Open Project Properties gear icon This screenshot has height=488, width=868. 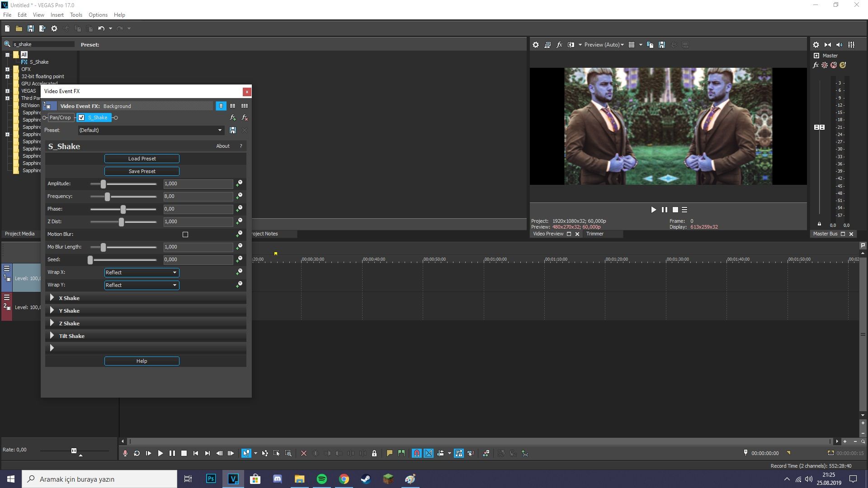tap(54, 28)
